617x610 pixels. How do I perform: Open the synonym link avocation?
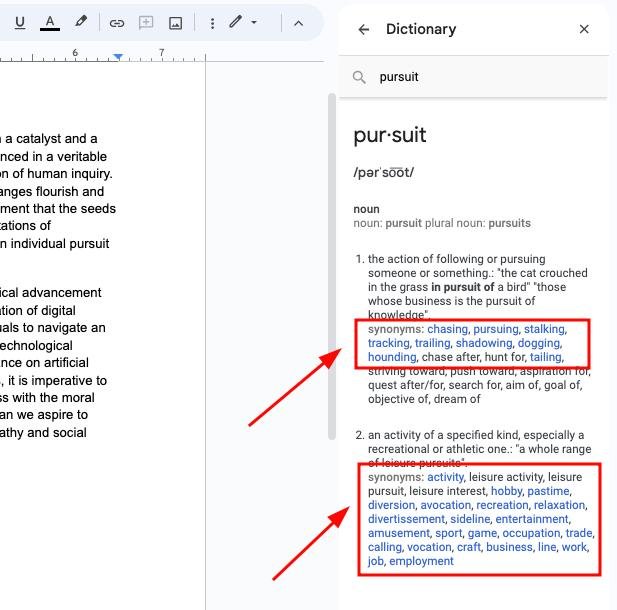[445, 505]
